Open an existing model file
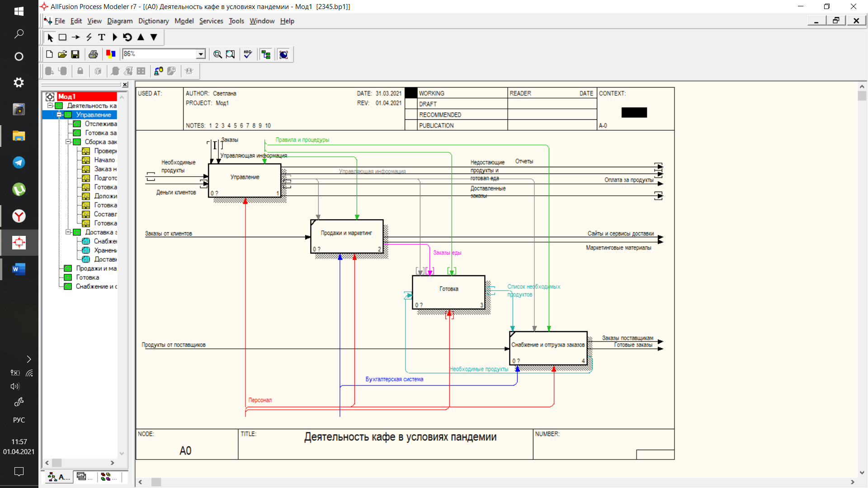 click(62, 54)
